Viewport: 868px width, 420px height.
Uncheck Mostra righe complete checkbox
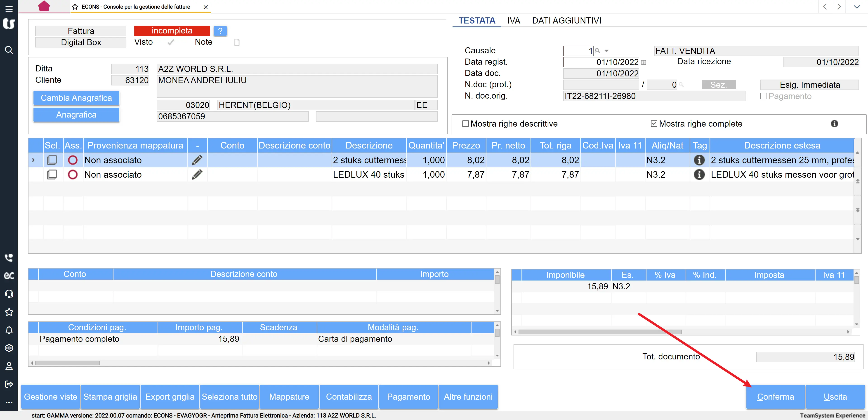654,124
